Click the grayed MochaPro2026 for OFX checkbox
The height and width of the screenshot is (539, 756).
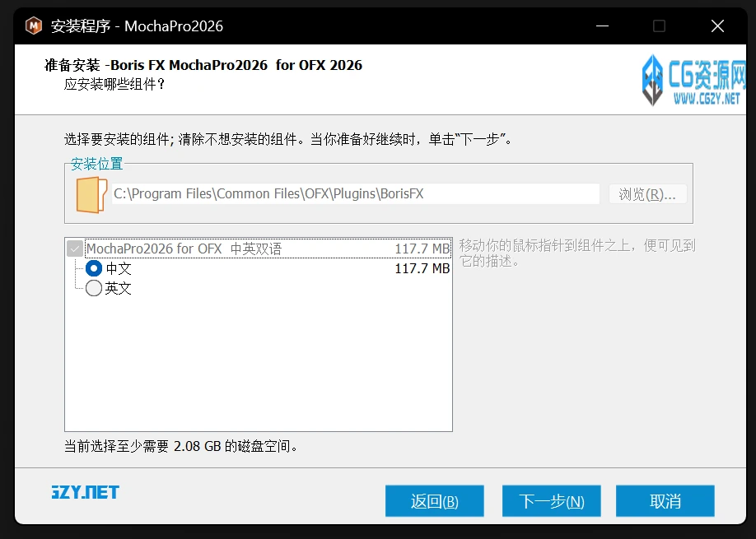click(x=75, y=249)
